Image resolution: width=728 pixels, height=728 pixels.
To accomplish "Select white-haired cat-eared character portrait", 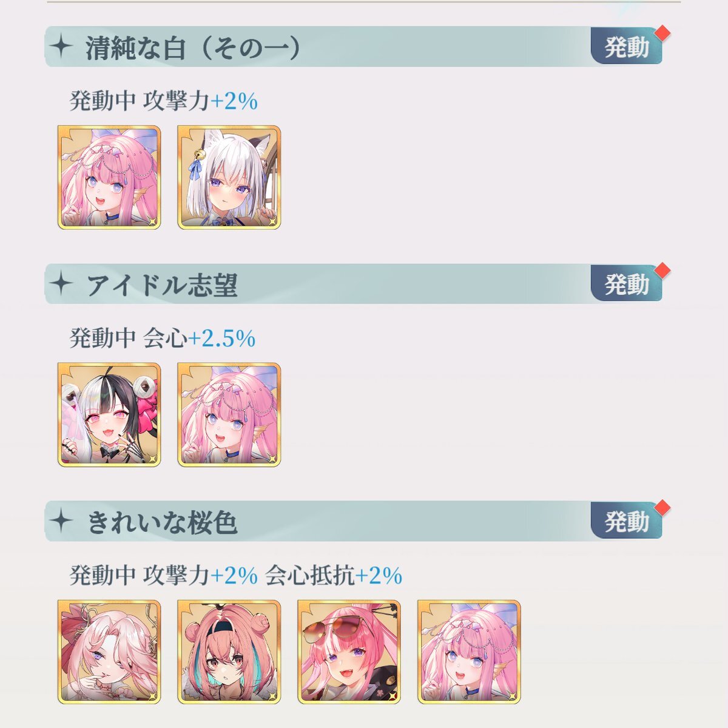I will pos(229,177).
